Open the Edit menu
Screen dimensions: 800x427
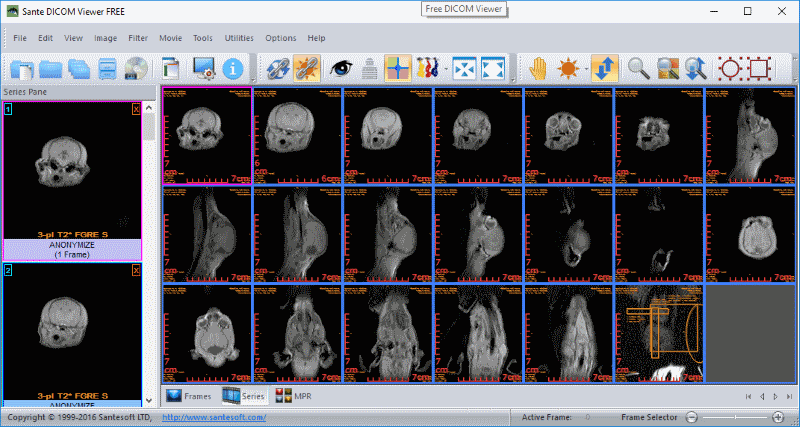[x=45, y=38]
